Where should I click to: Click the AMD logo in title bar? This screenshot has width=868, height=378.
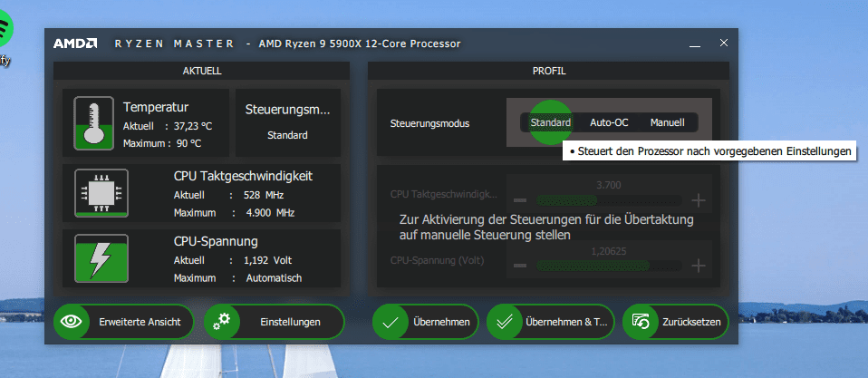coord(75,44)
